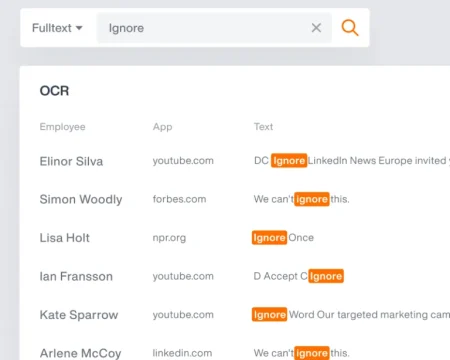Click 'Ignore Once' text result
Viewport: 450px width, 360px height.
click(x=283, y=238)
